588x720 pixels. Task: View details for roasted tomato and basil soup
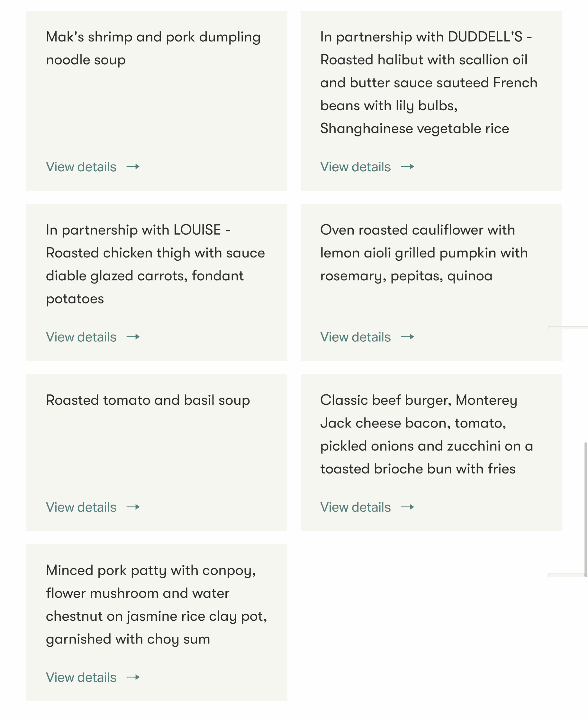(x=81, y=507)
